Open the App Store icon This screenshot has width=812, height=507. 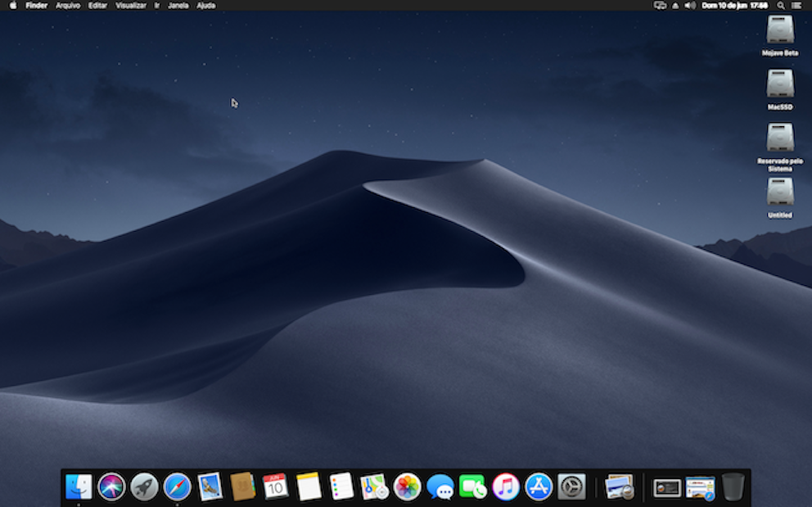click(x=539, y=487)
